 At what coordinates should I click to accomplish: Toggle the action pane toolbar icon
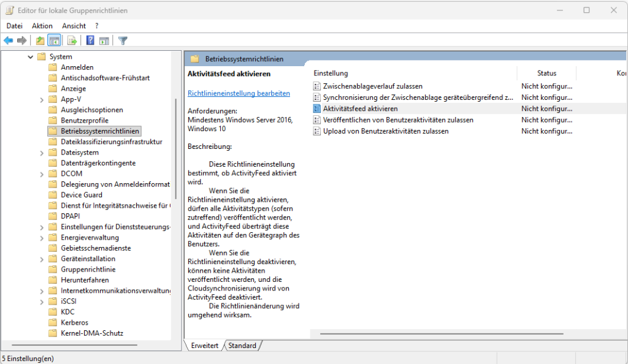tap(104, 40)
